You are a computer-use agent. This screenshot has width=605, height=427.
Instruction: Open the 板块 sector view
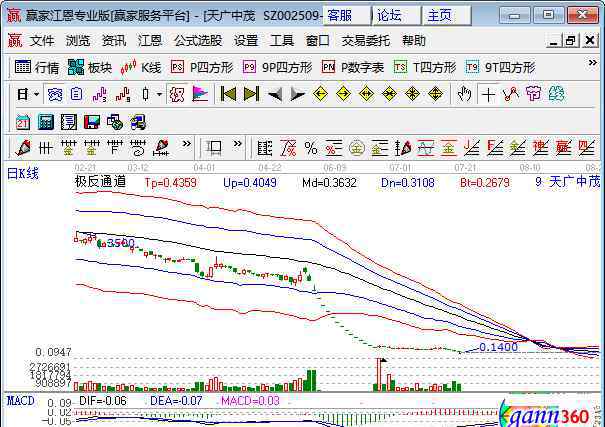(x=90, y=67)
